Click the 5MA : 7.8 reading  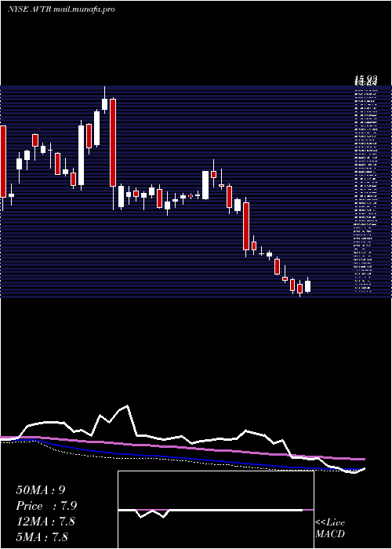(42, 536)
